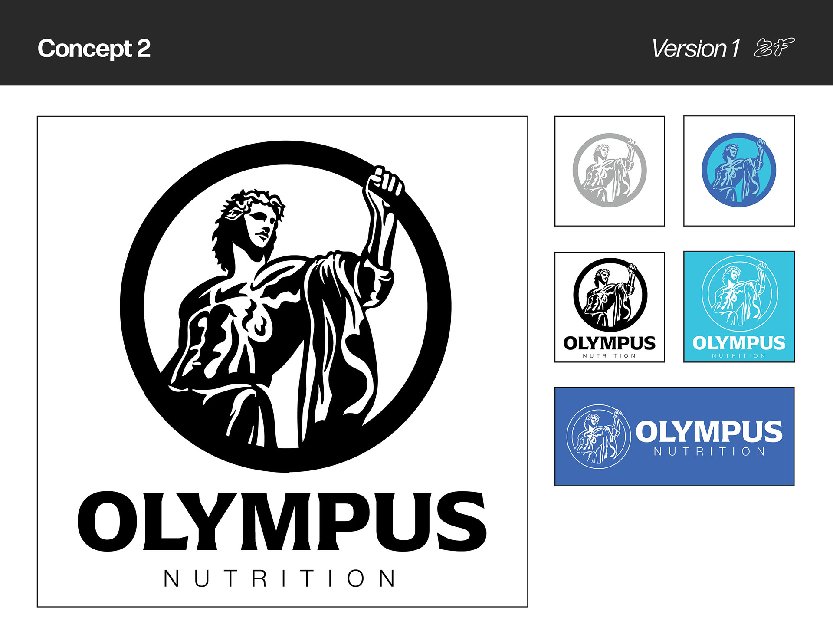Open the black-and-white Olympus logo thumbnail
833x644 pixels.
point(610,307)
